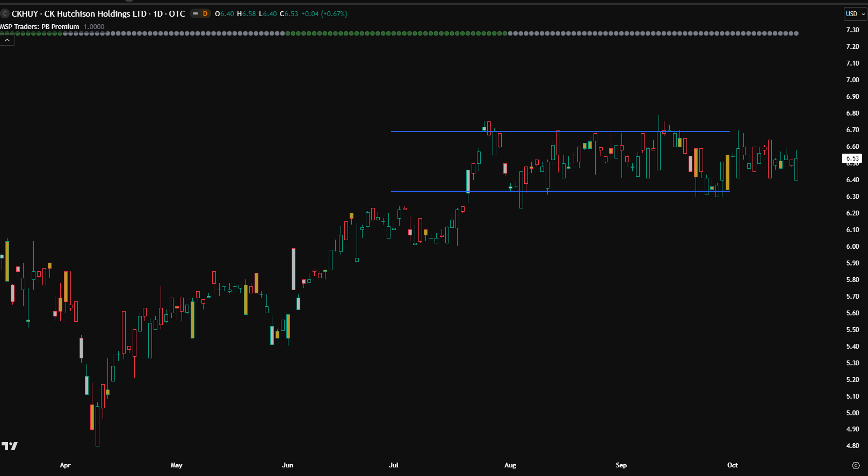
Task: Click the Jul label on time axis
Action: coord(394,465)
